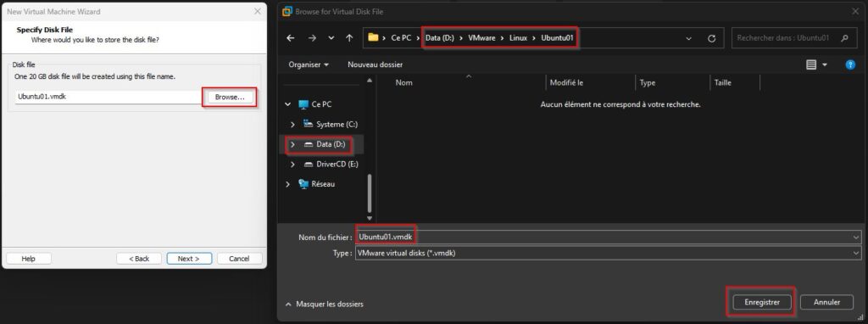Image resolution: width=868 pixels, height=324 pixels.
Task: Click navigation pane scroll down arrow
Action: point(370,219)
